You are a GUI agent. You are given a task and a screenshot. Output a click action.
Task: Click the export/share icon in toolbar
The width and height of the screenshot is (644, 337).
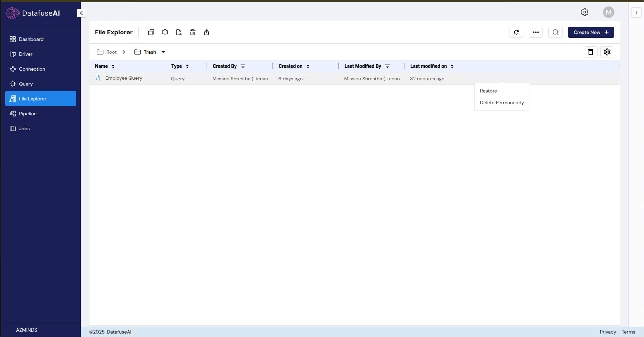tap(207, 32)
